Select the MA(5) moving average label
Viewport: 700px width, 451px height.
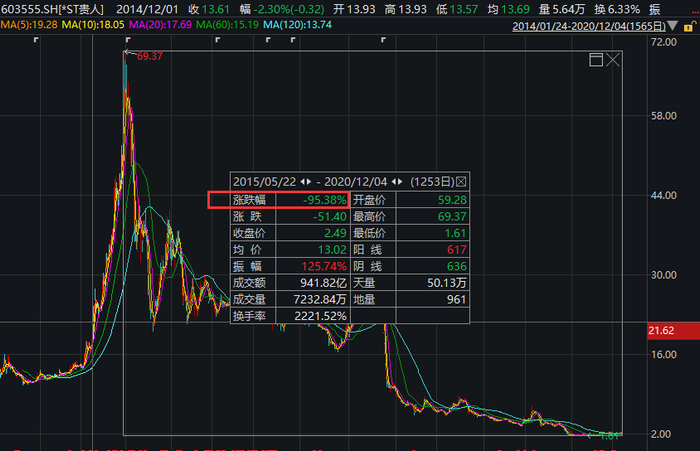29,25
